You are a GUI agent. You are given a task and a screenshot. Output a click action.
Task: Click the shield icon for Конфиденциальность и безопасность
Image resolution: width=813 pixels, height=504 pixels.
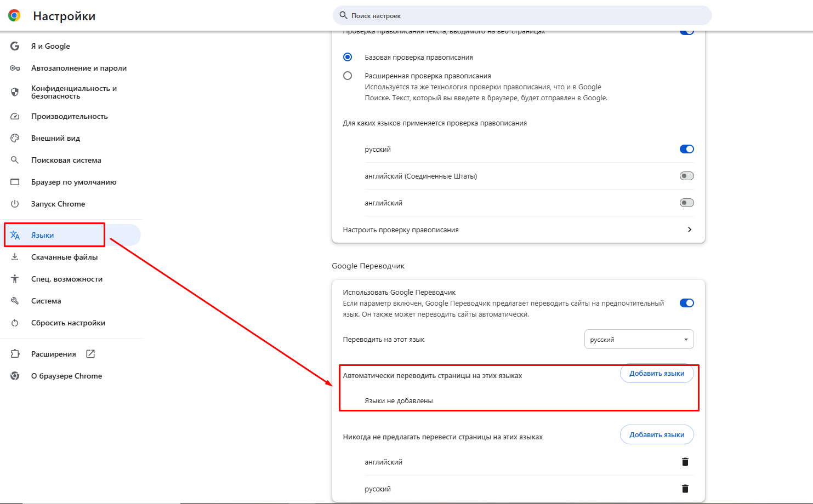tap(15, 92)
